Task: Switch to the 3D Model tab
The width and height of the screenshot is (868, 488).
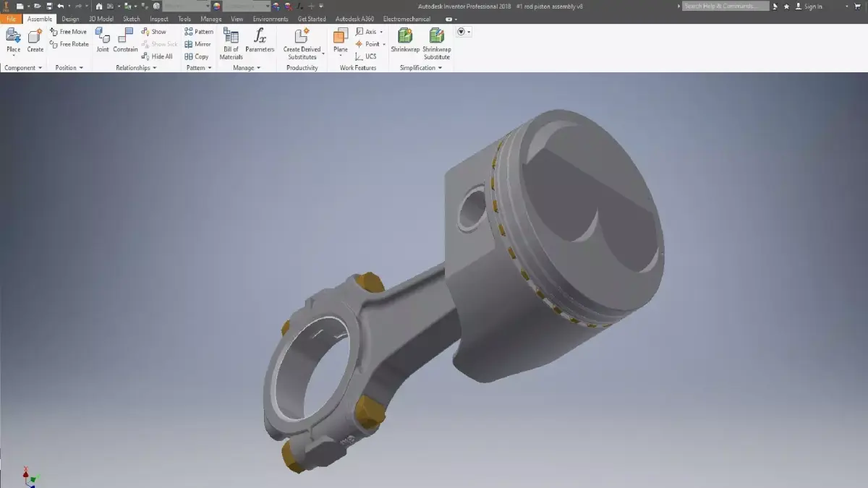Action: click(101, 19)
